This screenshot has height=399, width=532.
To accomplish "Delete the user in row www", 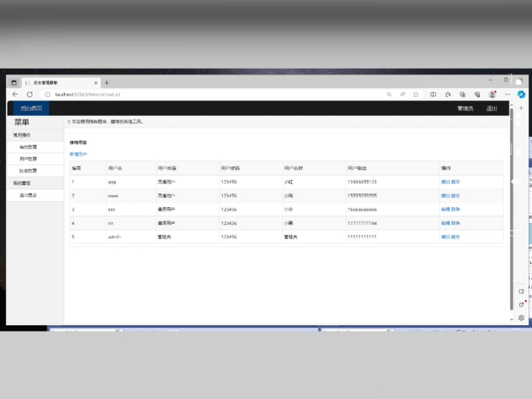I will click(x=456, y=196).
